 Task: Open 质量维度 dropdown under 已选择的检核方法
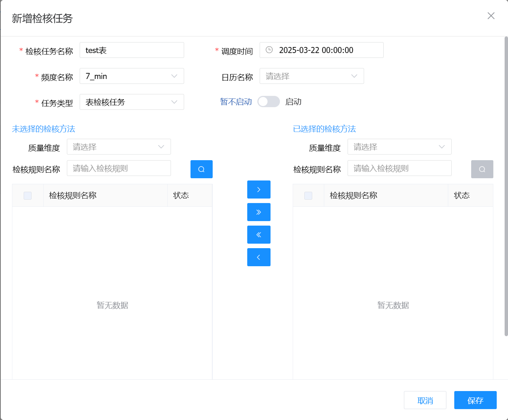399,147
